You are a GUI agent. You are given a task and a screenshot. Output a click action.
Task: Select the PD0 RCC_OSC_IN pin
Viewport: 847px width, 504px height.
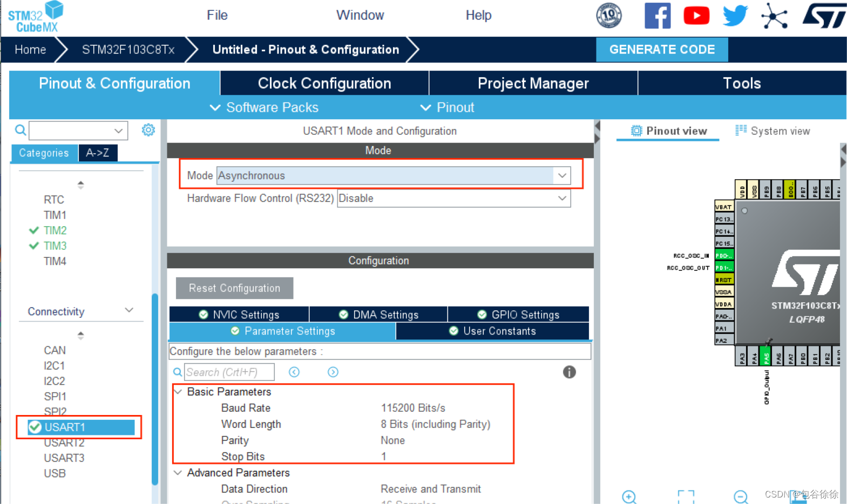click(x=724, y=255)
